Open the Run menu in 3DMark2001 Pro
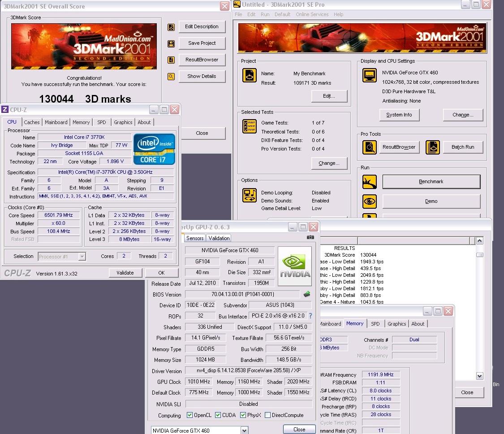The image size is (504, 434). point(265,14)
